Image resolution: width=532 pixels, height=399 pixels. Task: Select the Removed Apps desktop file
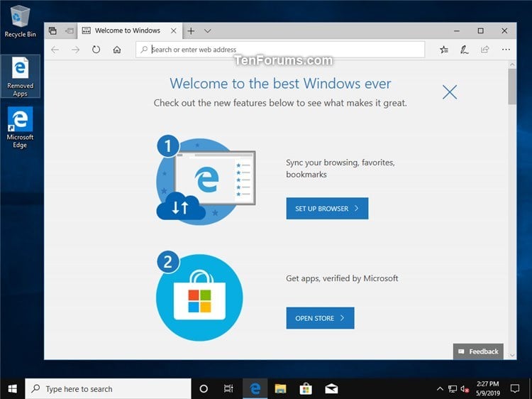[21, 77]
